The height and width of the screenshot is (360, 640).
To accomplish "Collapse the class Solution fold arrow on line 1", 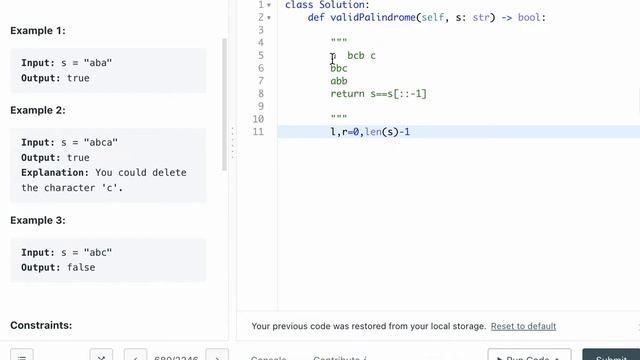I will click(269, 5).
